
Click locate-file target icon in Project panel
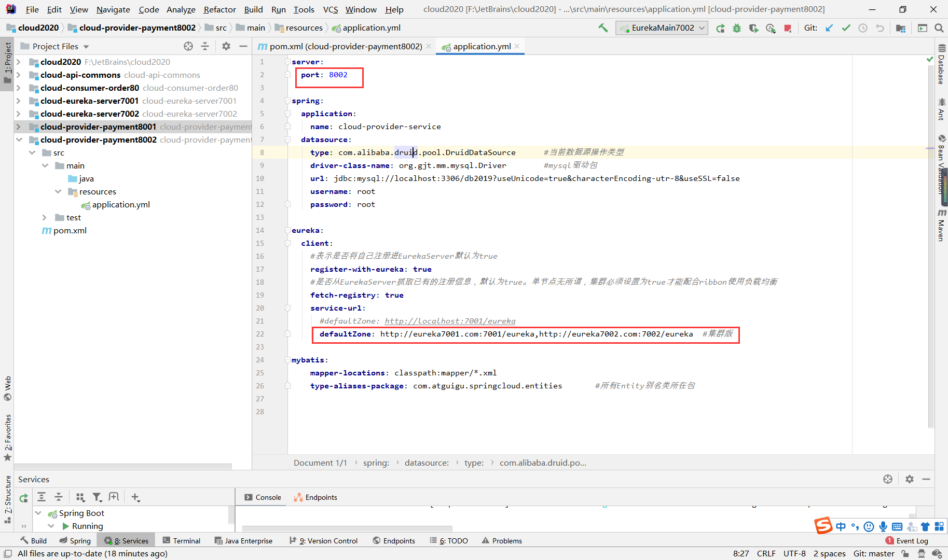pyautogui.click(x=188, y=46)
